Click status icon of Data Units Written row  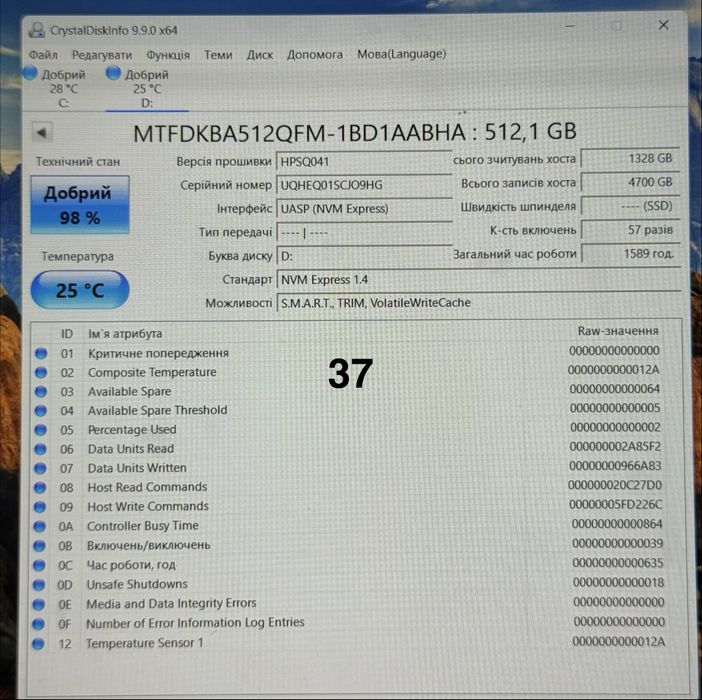point(40,468)
